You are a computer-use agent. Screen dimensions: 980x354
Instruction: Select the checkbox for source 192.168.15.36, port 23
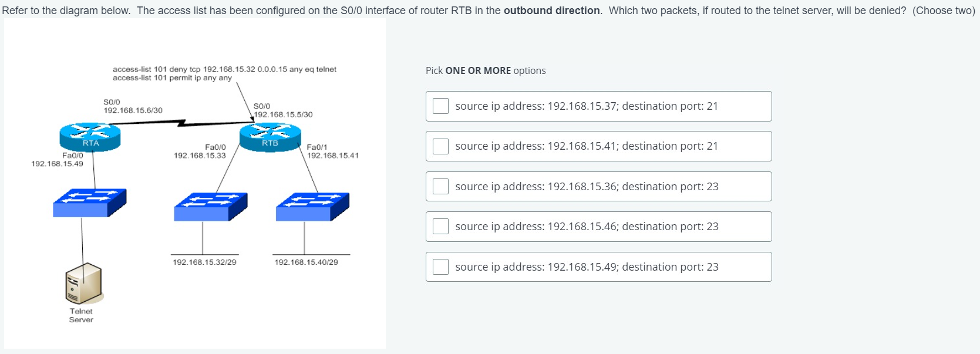[x=440, y=187]
